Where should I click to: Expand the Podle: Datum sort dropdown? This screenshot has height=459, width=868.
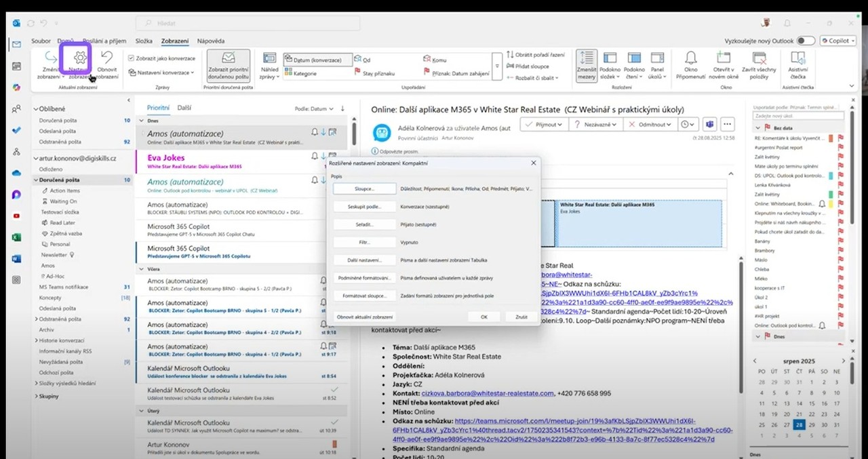[315, 108]
